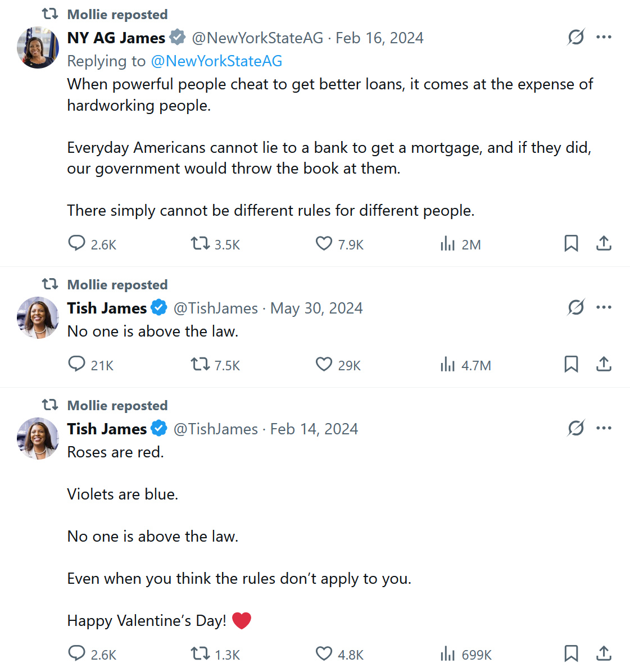Reply to May 30 'No one is above the law' tweet
Viewport: 630px width, 672px height.
pos(76,364)
